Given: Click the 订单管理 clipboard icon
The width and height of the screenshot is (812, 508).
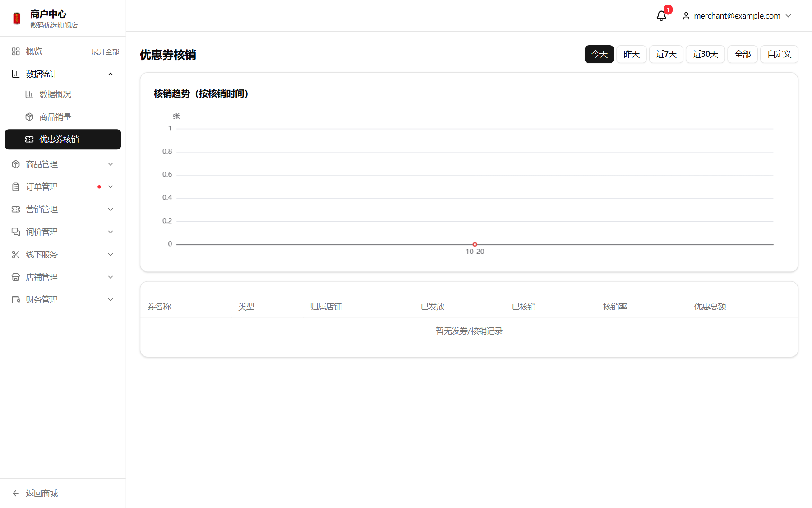Looking at the screenshot, I should (16, 187).
